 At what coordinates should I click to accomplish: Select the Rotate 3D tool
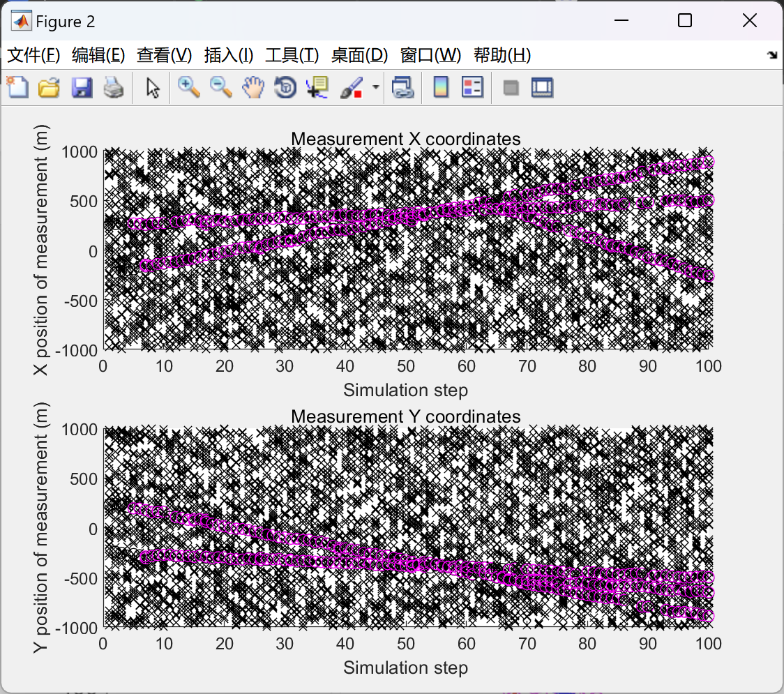285,87
